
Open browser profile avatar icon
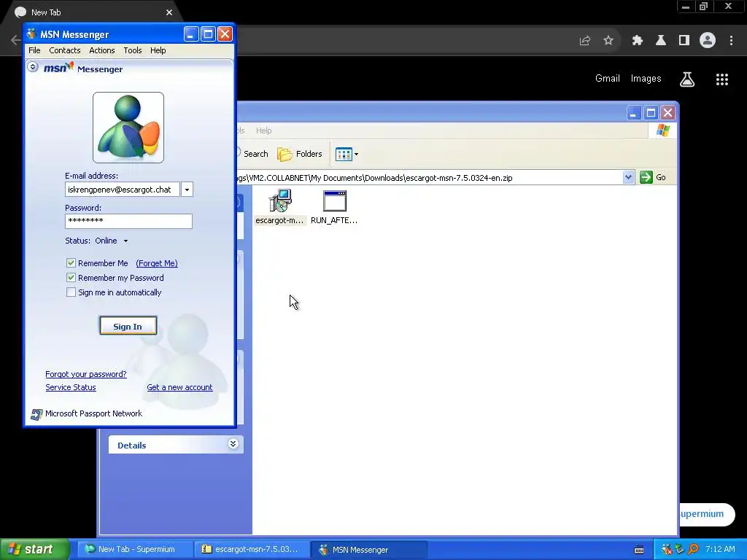pos(708,41)
